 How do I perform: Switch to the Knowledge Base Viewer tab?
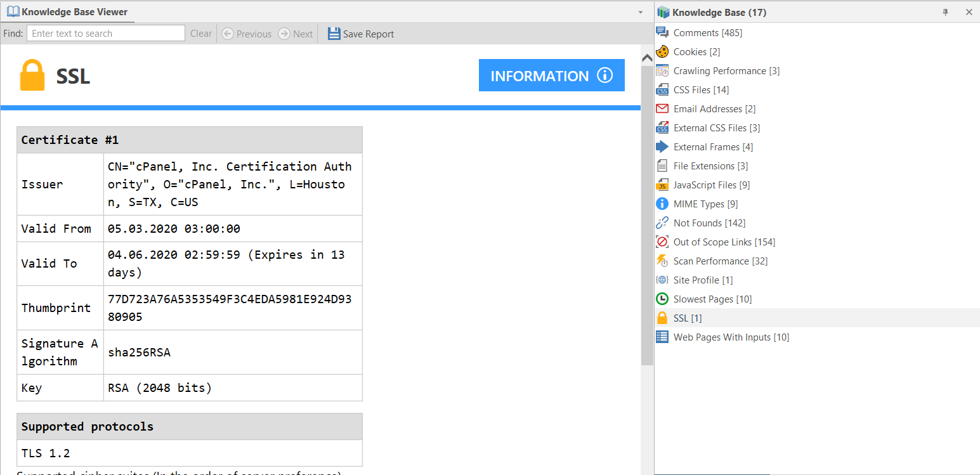(68, 11)
